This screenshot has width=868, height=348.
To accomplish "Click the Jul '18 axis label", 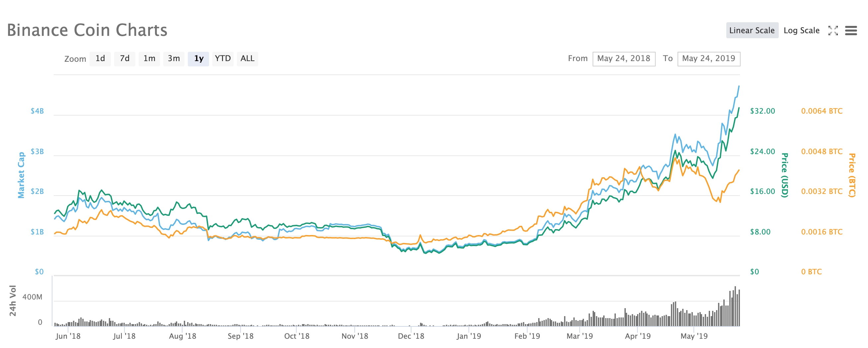I will 124,336.
